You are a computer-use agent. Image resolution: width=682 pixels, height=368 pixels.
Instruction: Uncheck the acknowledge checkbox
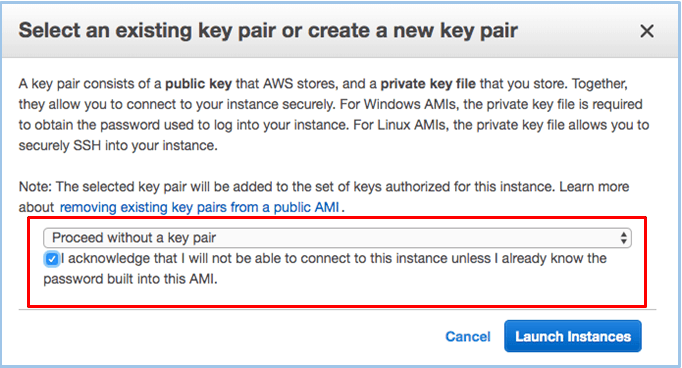(x=52, y=259)
